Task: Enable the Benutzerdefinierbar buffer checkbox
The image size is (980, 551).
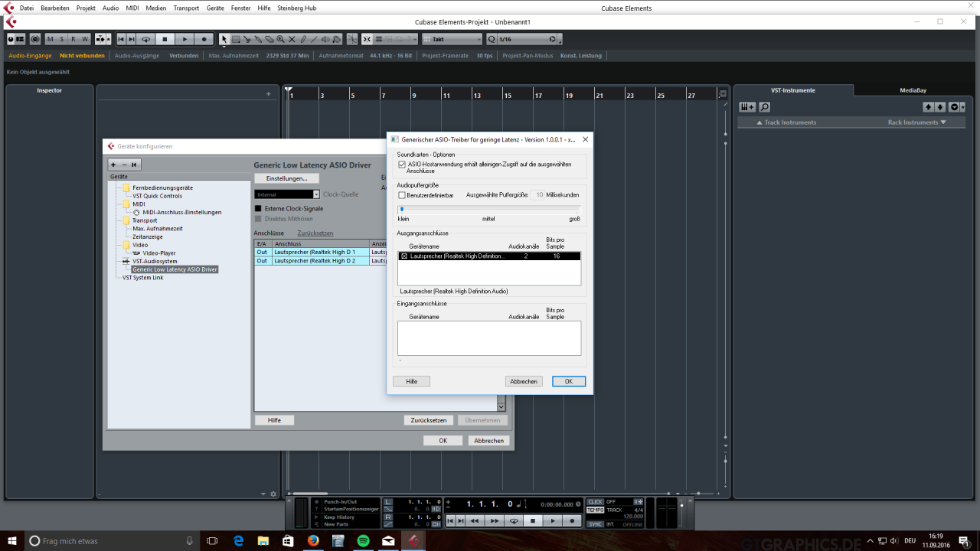Action: pyautogui.click(x=402, y=195)
